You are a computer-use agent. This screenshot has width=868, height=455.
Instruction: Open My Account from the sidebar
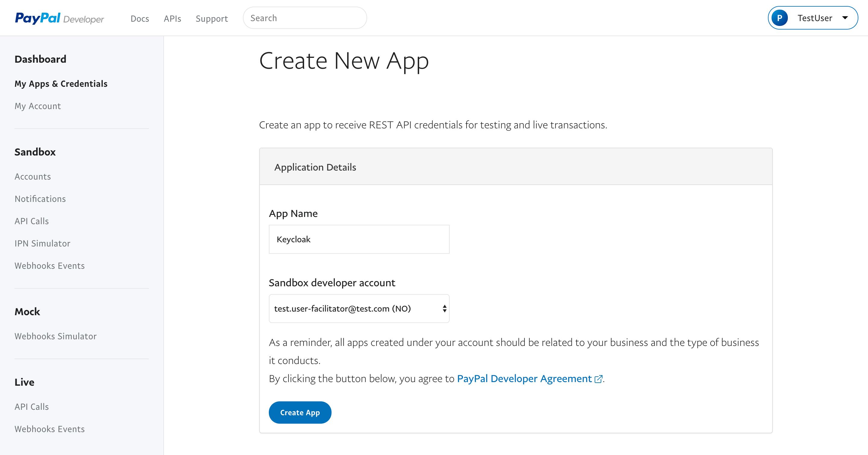tap(37, 106)
